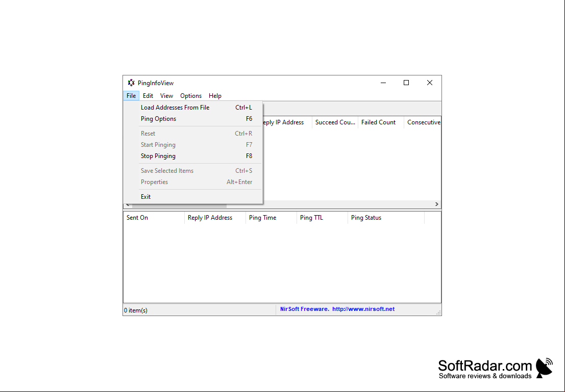Click the Consecutive column header
The image size is (565, 392).
tap(422, 122)
